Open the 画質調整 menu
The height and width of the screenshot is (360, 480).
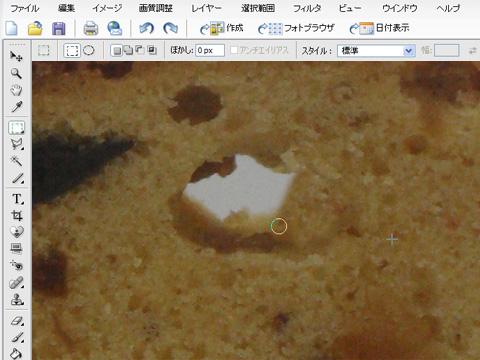click(156, 8)
